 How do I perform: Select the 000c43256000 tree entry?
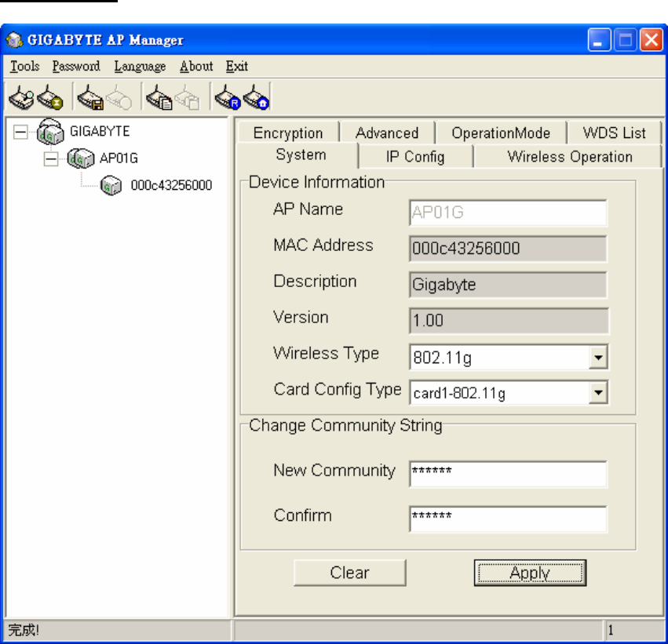tap(171, 185)
